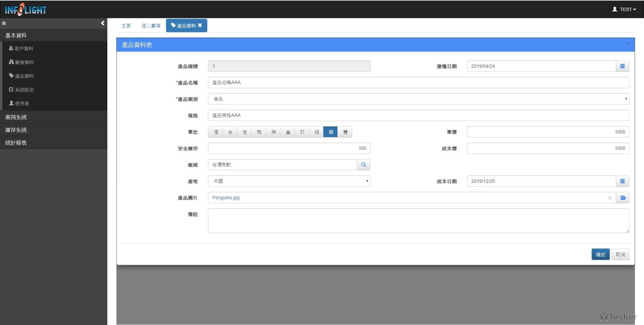The image size is (644, 325).
Task: Click the 取消 cancel button
Action: [620, 254]
